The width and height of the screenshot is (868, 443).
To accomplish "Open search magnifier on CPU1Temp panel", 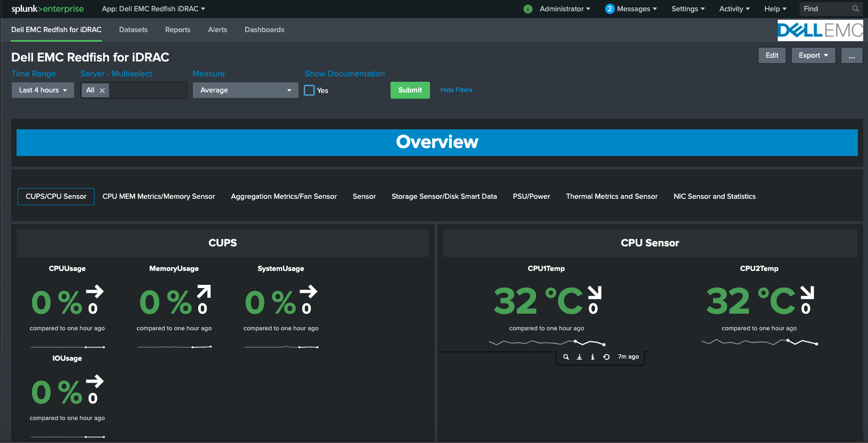I will 566,357.
